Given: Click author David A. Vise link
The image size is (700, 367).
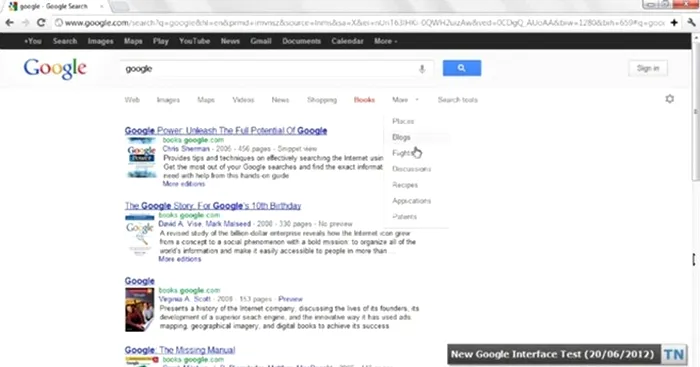Looking at the screenshot, I should point(179,224).
